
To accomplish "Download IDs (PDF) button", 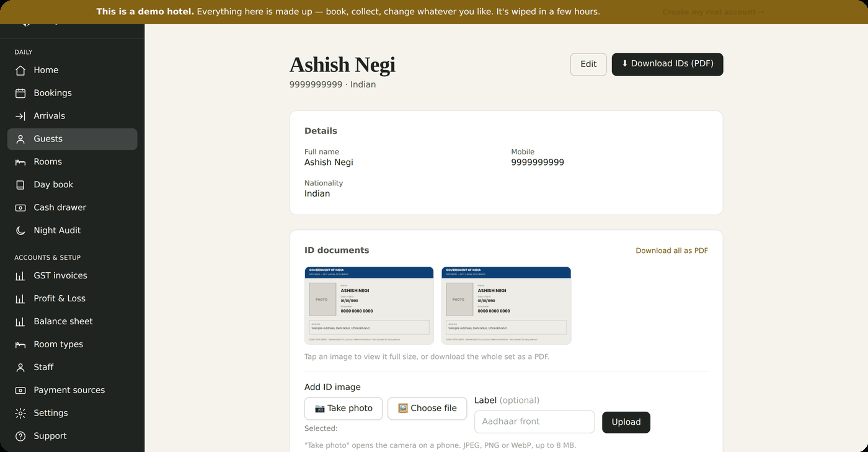I will point(667,64).
